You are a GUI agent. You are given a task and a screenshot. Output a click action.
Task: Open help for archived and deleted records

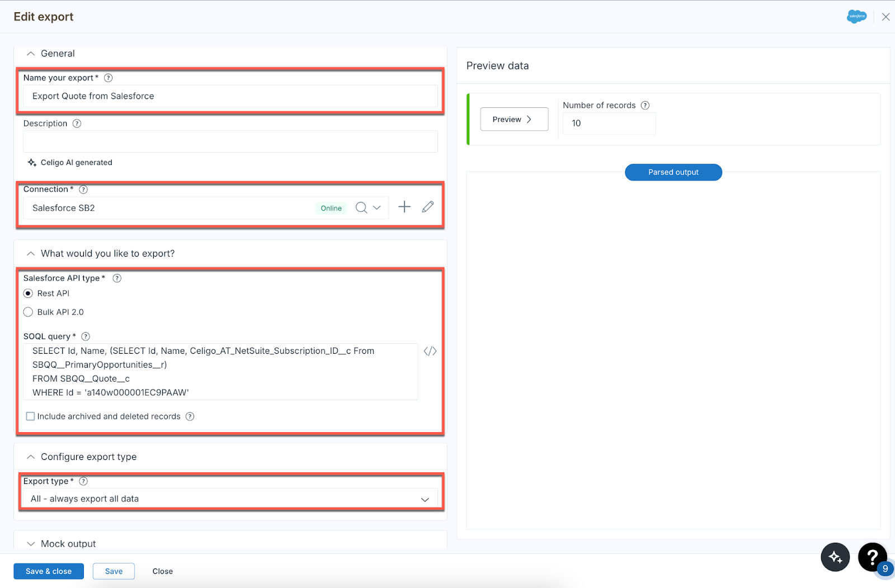click(190, 416)
